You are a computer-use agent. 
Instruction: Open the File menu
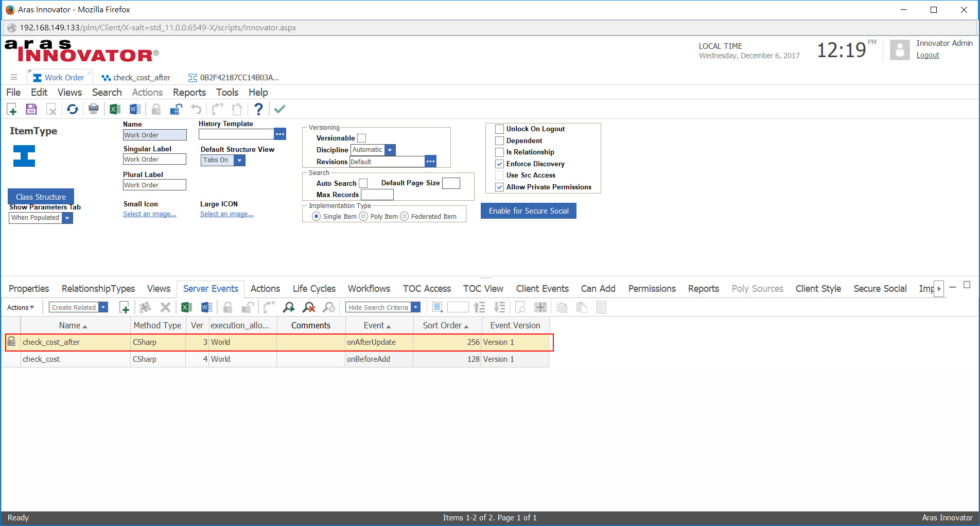(x=13, y=92)
